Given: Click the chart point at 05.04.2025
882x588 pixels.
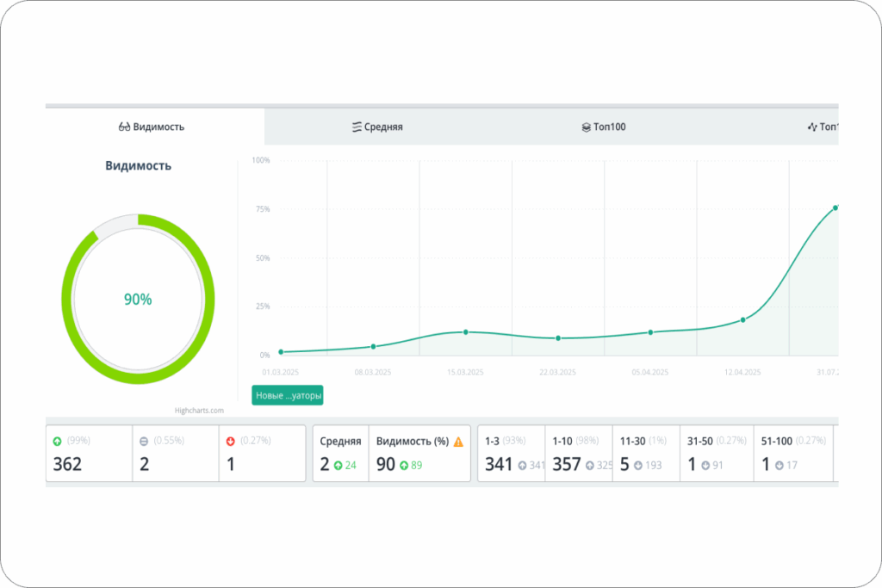Looking at the screenshot, I should 651,332.
